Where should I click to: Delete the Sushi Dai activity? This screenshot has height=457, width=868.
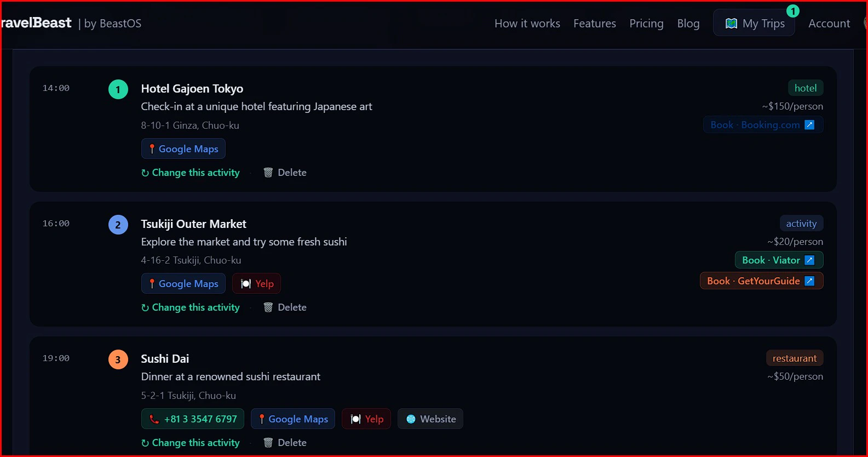(x=285, y=443)
